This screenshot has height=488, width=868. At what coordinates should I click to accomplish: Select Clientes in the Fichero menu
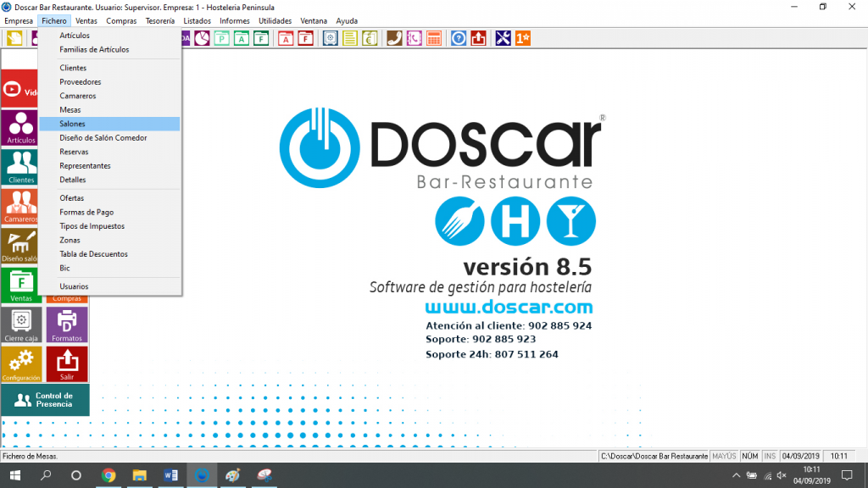[x=109, y=68]
